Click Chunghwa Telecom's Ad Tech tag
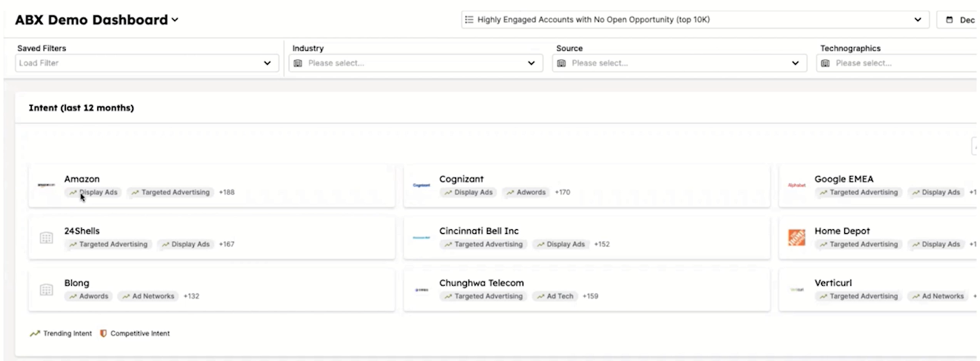980x361 pixels. coord(555,296)
